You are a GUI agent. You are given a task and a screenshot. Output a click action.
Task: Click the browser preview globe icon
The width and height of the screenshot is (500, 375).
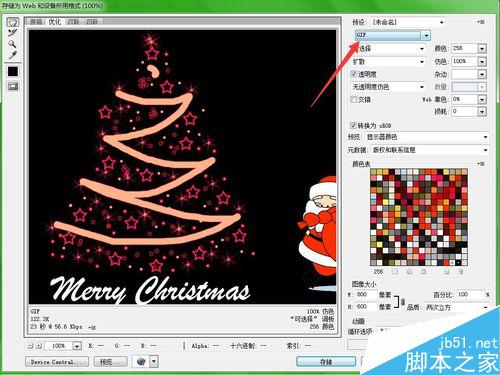click(141, 361)
